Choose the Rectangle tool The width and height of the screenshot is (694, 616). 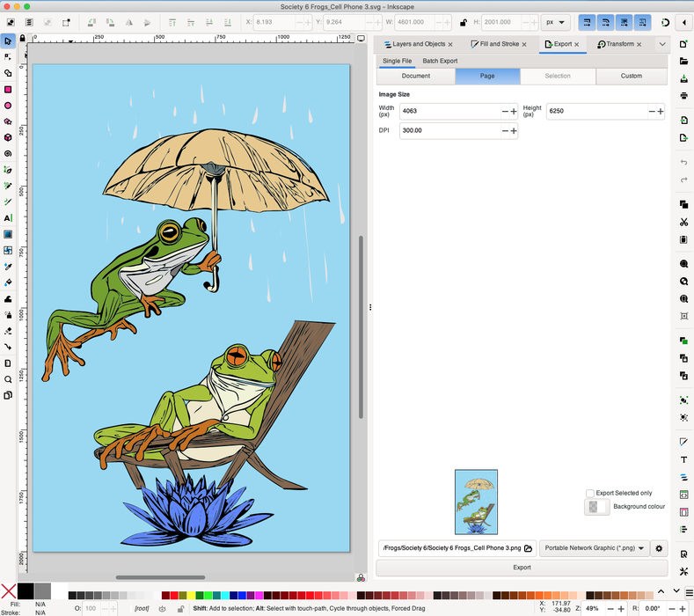[8, 90]
